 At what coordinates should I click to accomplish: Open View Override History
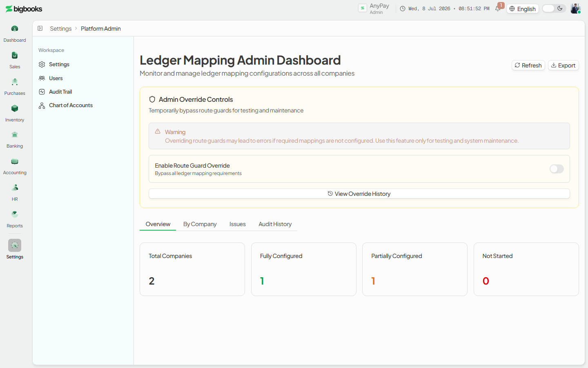point(359,194)
